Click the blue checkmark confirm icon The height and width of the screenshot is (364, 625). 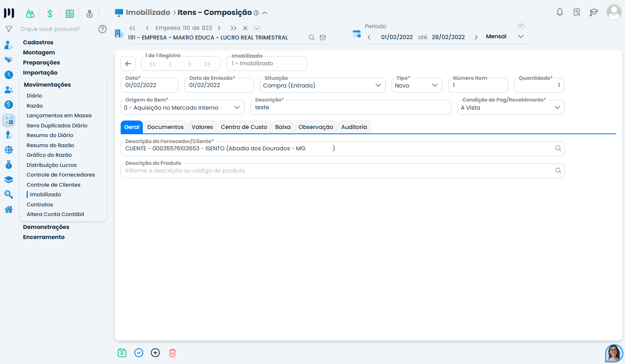[x=139, y=353]
